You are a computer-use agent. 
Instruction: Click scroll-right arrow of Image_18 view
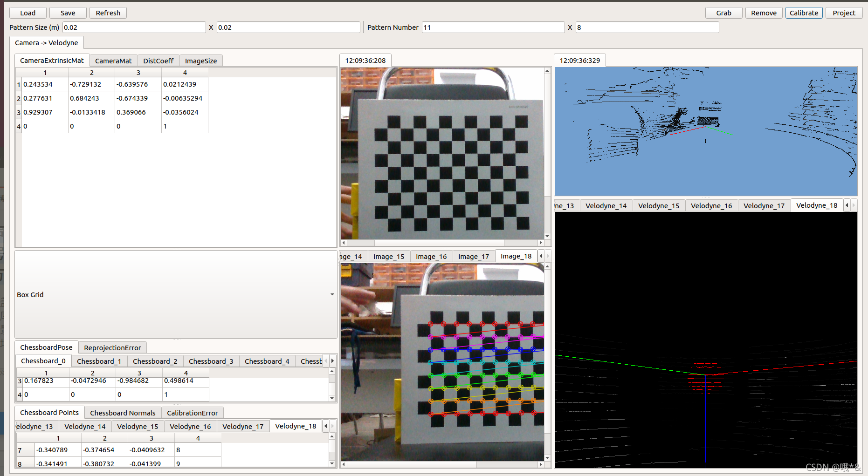tap(541, 464)
